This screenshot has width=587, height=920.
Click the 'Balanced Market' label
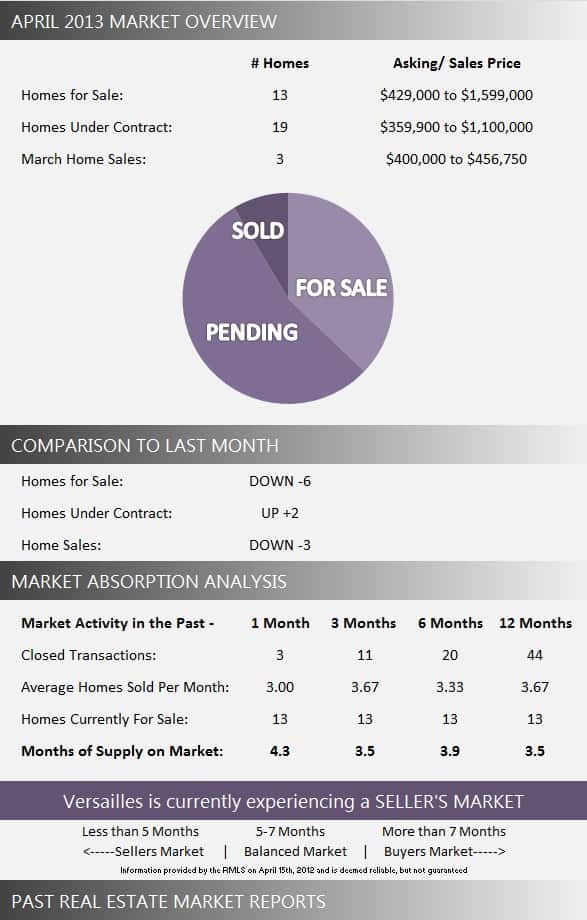coord(295,851)
